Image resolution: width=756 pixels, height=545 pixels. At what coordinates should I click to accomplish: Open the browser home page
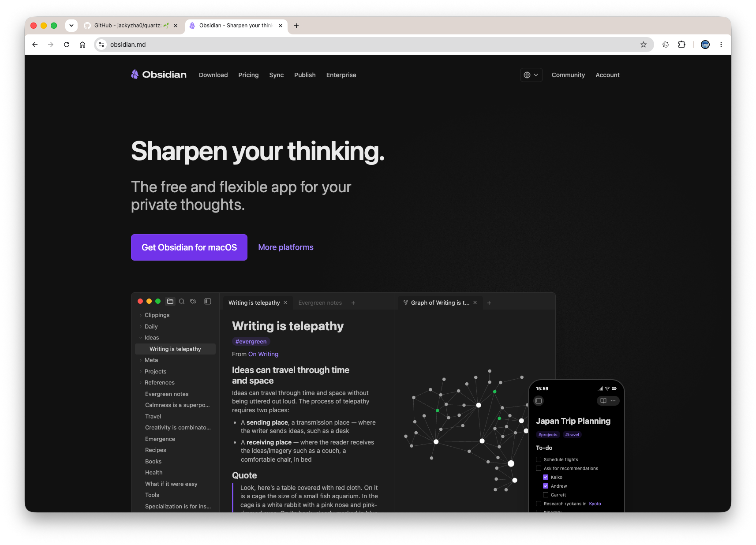(82, 45)
